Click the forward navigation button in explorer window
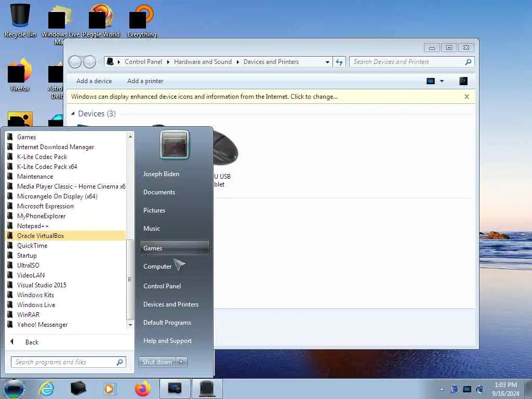The height and width of the screenshot is (399, 532). pos(89,62)
